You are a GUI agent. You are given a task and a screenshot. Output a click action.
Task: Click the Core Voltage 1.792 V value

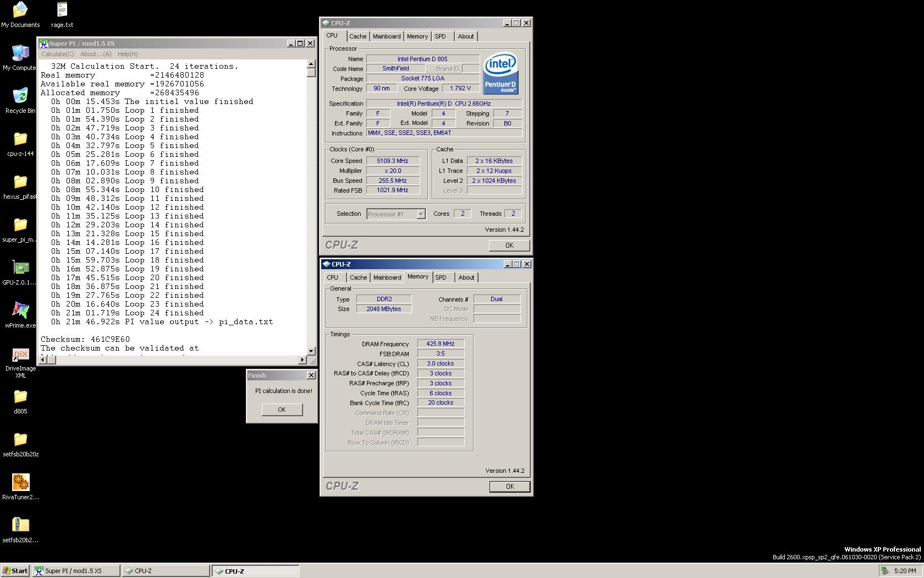(x=460, y=88)
